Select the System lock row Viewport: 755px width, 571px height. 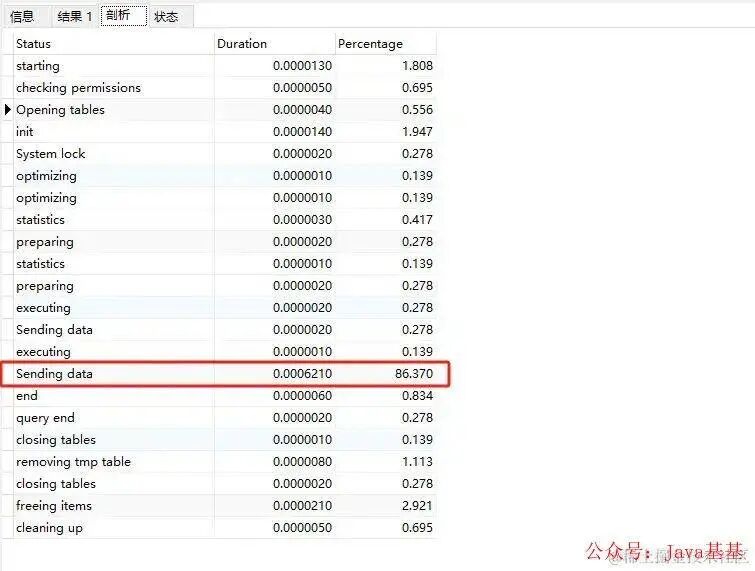(225, 154)
